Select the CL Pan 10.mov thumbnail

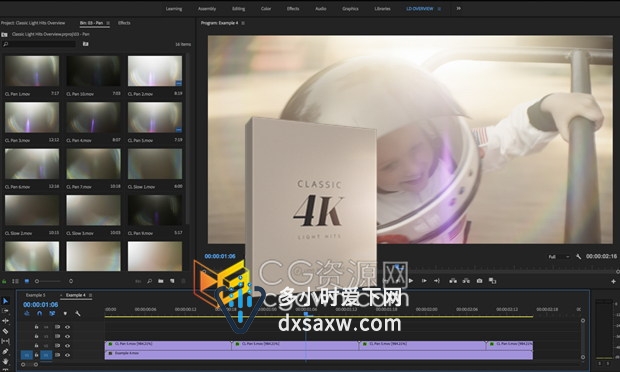pyautogui.click(x=93, y=71)
